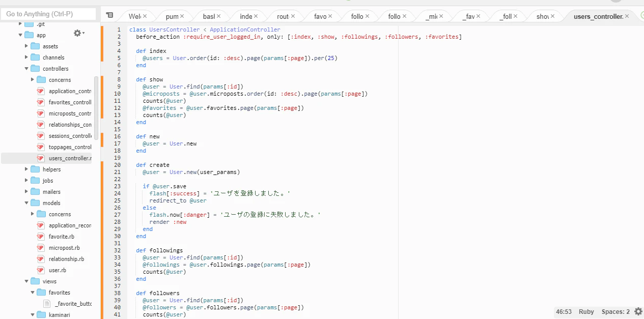The image size is (644, 319).
Task: Click cursor position 46:53 in status bar
Action: 564,311
